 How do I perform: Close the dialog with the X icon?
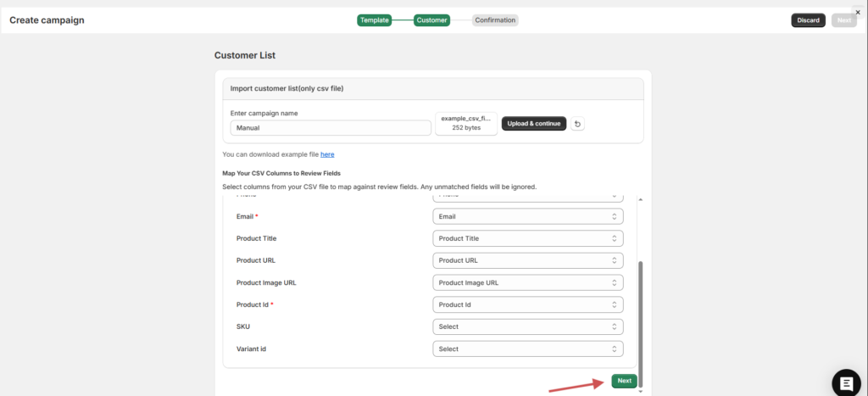click(857, 12)
